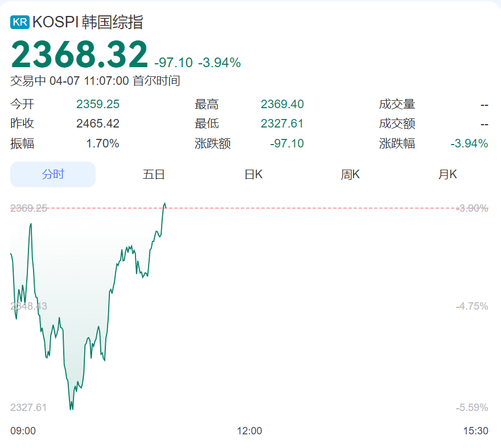Image resolution: width=501 pixels, height=448 pixels.
Task: Select the 今开 opening value 2359.25
Action: (98, 104)
